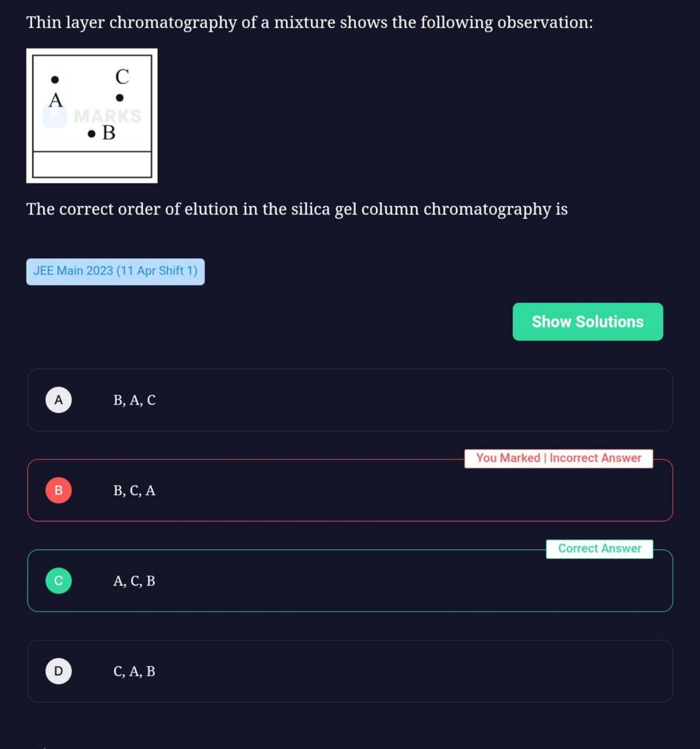Viewport: 700px width, 749px height.
Task: Click spot A on the TLC plate
Action: (55, 79)
